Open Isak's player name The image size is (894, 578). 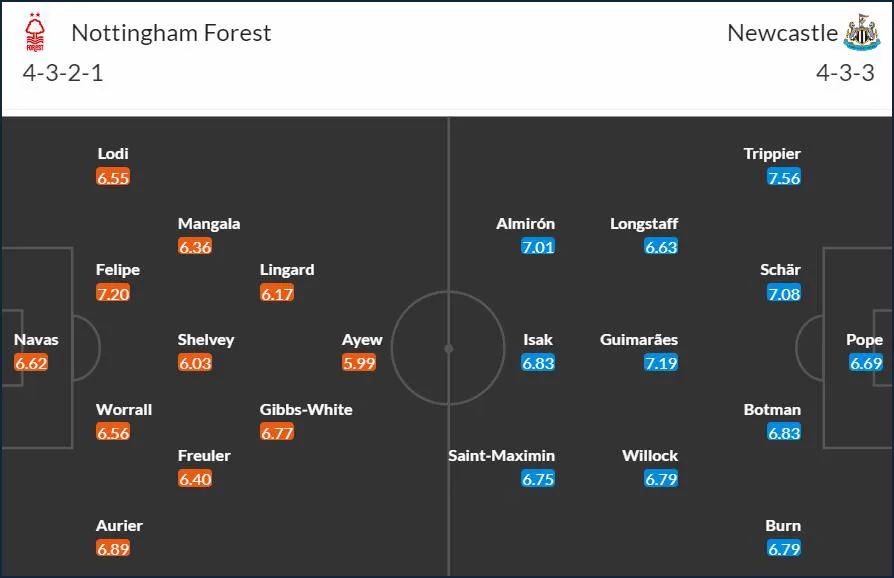tap(538, 340)
